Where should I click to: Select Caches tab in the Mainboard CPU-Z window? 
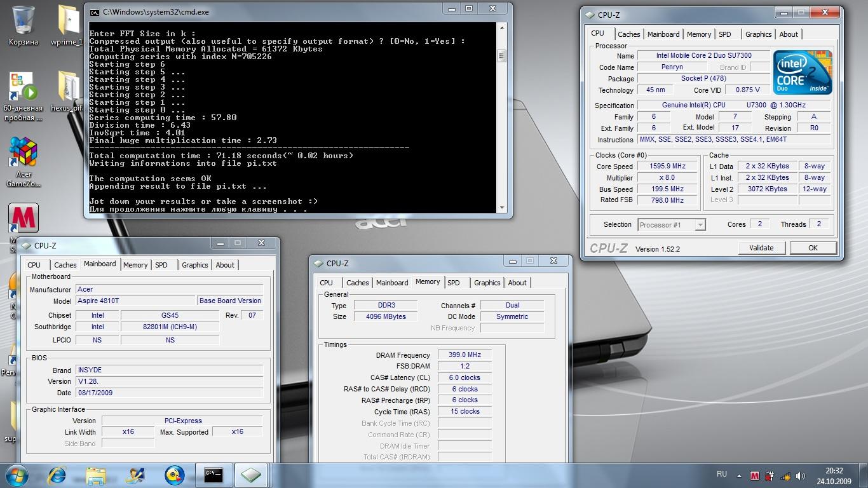point(65,265)
